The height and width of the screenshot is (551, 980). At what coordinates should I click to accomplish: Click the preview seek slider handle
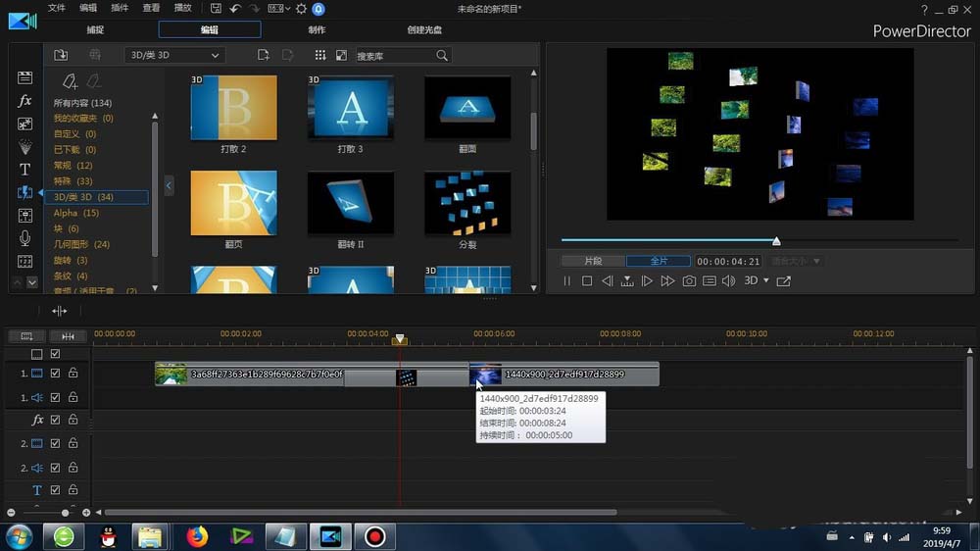(776, 241)
